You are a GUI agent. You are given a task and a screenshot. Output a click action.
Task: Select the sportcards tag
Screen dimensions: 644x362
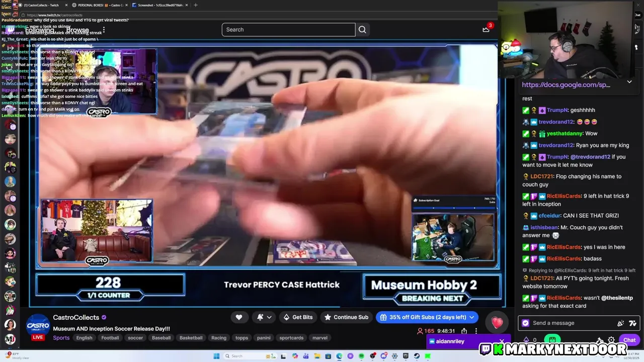point(291,338)
